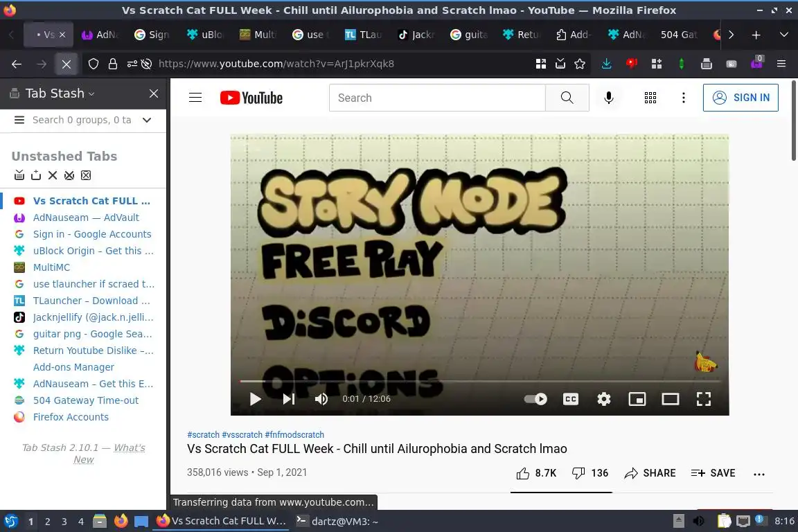List all tabs dropdown
The image size is (798, 532).
(783, 35)
